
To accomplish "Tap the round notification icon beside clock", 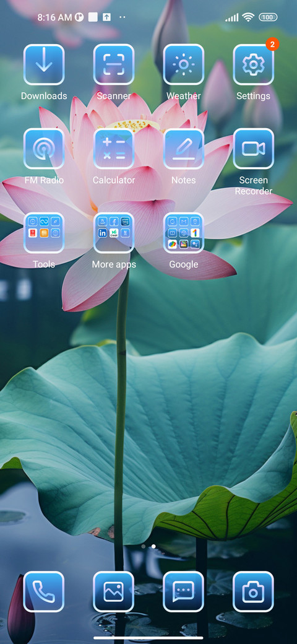I will coord(79,17).
